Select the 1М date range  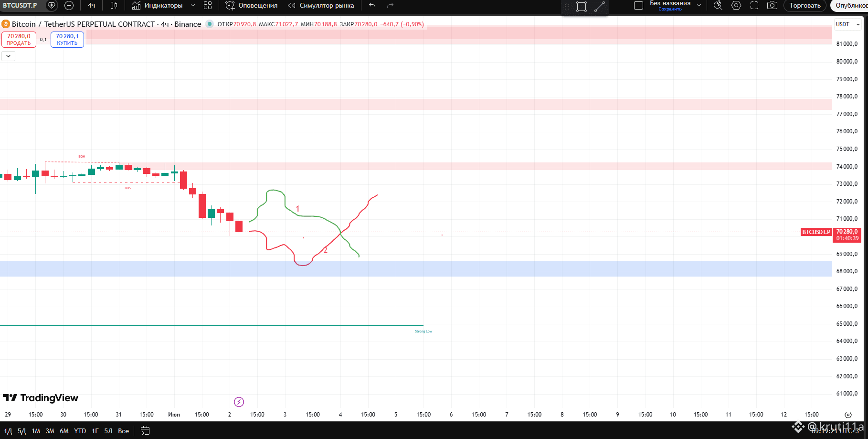(36, 431)
